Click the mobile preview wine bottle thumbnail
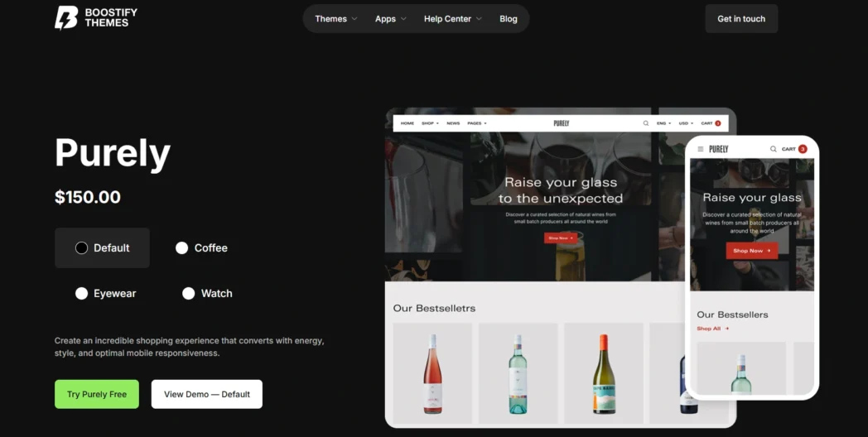The width and height of the screenshot is (868, 437). [741, 368]
